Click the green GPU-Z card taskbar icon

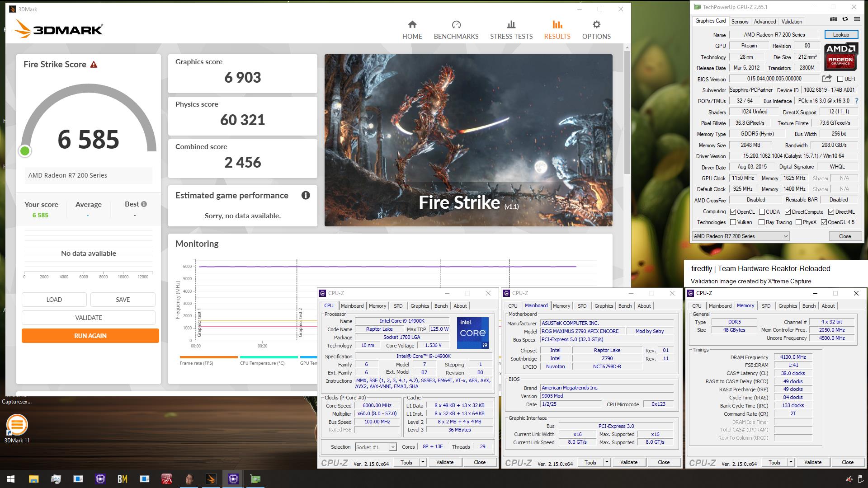tap(255, 479)
